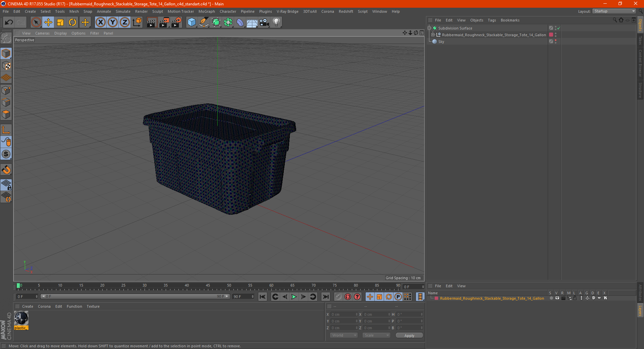Enable Polygons mode in left sidebar
Image resolution: width=644 pixels, height=349 pixels.
[x=6, y=114]
